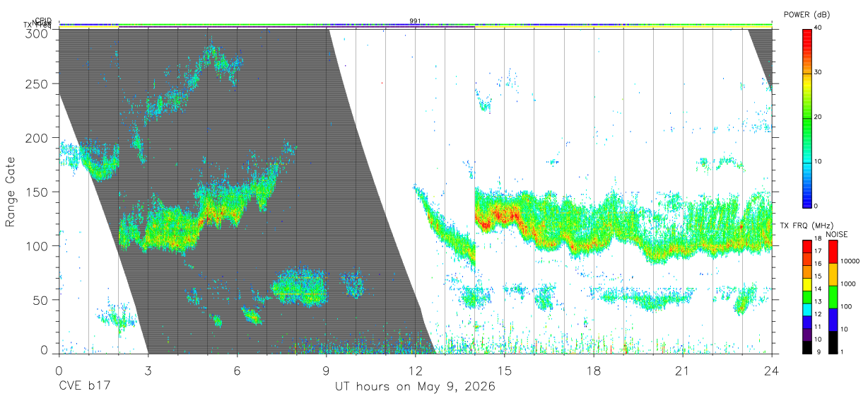Select the '150' range gate tick label
This screenshot has height=401, width=868.
click(x=37, y=192)
